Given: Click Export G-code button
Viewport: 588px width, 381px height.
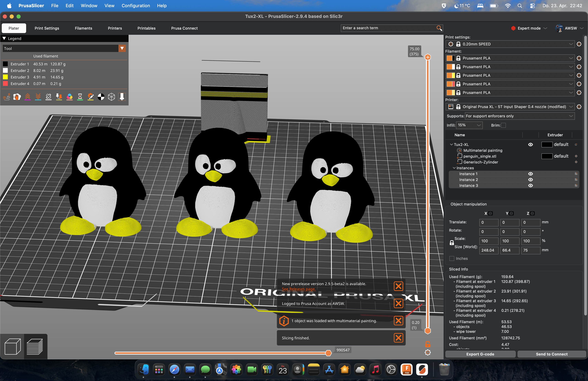Looking at the screenshot, I should click(x=480, y=354).
